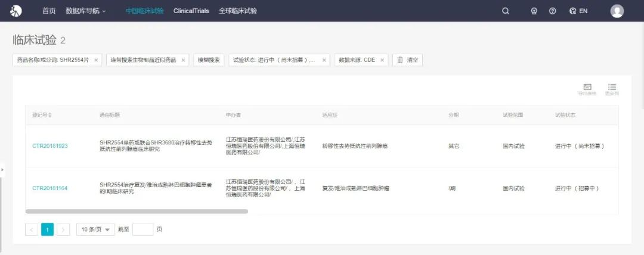The height and width of the screenshot is (255, 644).
Task: Open trial CTR20181164
Action: [50, 188]
